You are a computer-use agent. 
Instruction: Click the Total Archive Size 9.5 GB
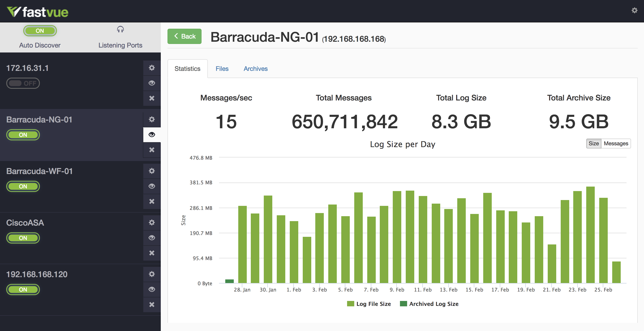point(579,122)
